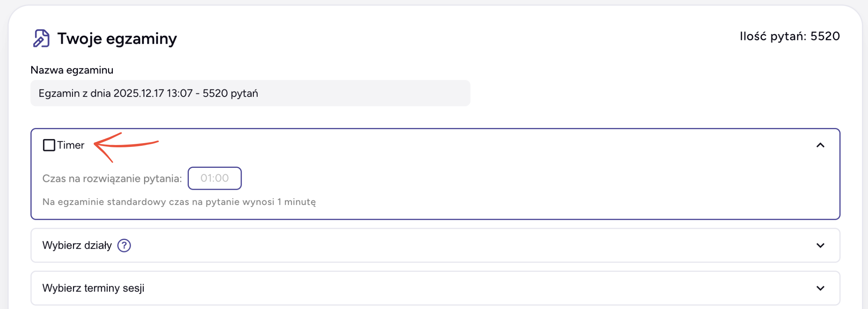Click the exam document-and-pen icon
This screenshot has height=309, width=868.
tap(41, 38)
